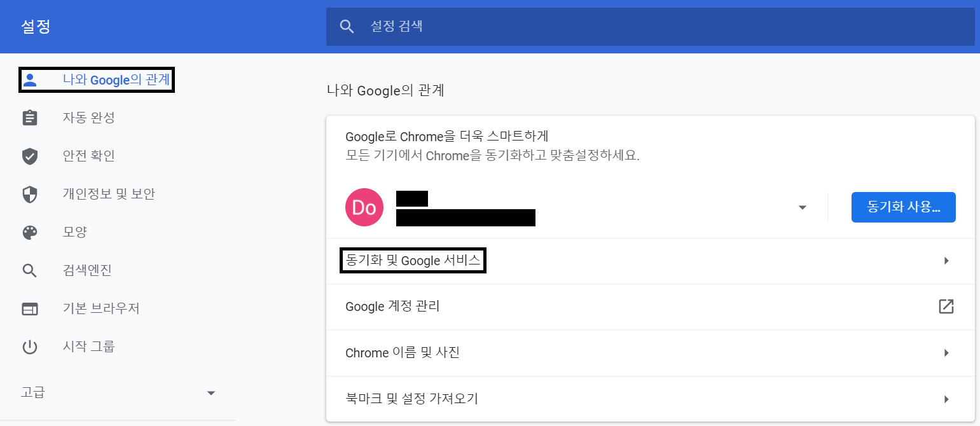Viewport: 980px width, 426px height.
Task: Select 개인정보 및 보안 in the sidebar
Action: tap(109, 195)
